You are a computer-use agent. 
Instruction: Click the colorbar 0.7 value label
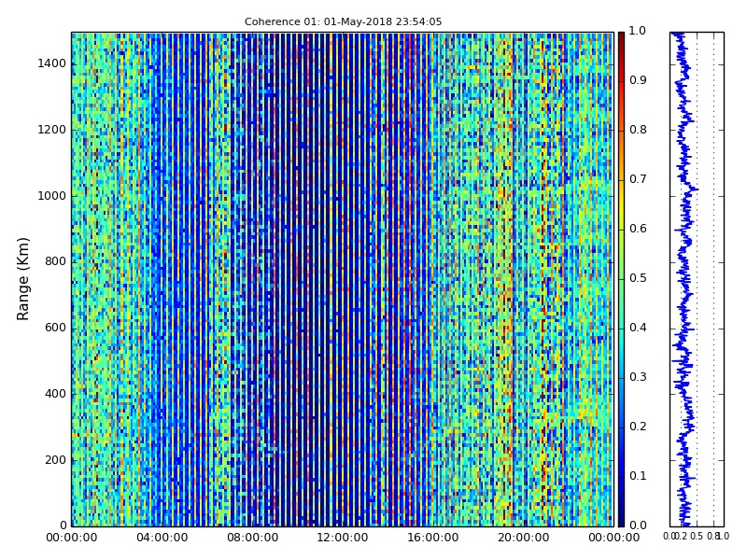click(x=638, y=179)
